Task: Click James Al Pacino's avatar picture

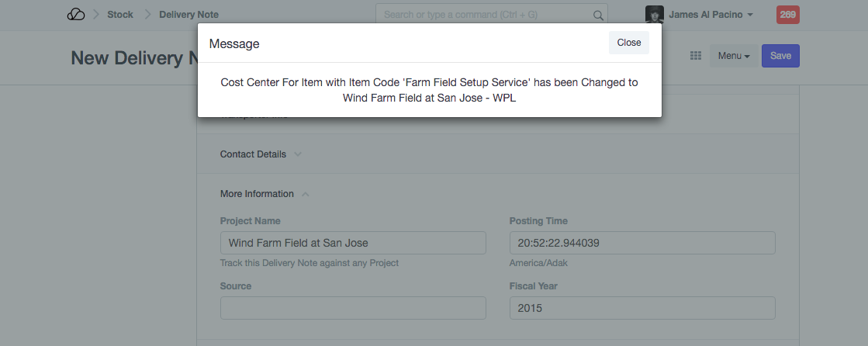Action: pyautogui.click(x=654, y=15)
